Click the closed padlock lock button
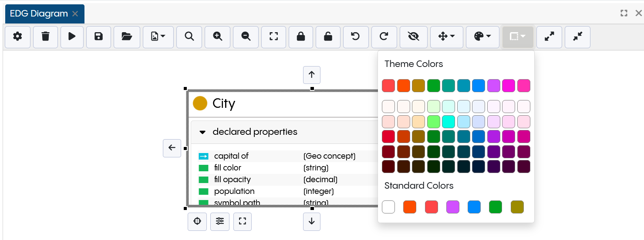The image size is (644, 240). pos(300,37)
